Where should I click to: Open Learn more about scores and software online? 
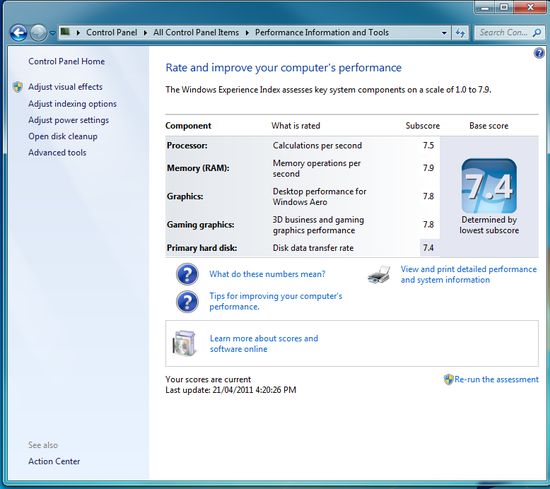pyautogui.click(x=264, y=343)
